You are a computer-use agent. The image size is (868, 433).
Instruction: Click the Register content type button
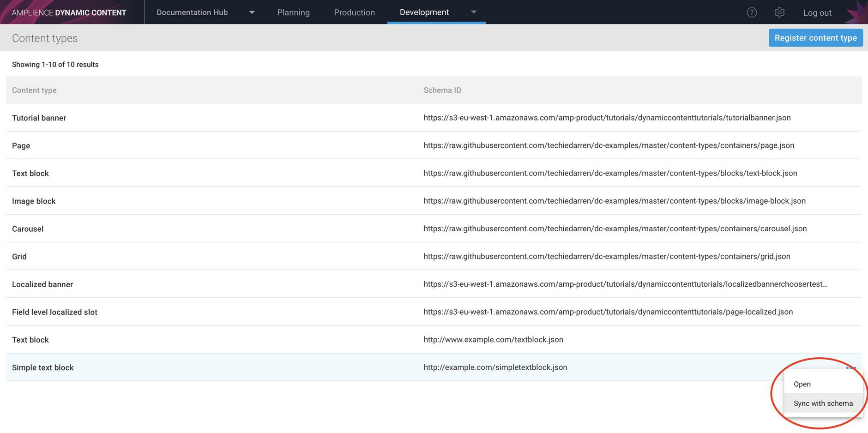tap(815, 37)
